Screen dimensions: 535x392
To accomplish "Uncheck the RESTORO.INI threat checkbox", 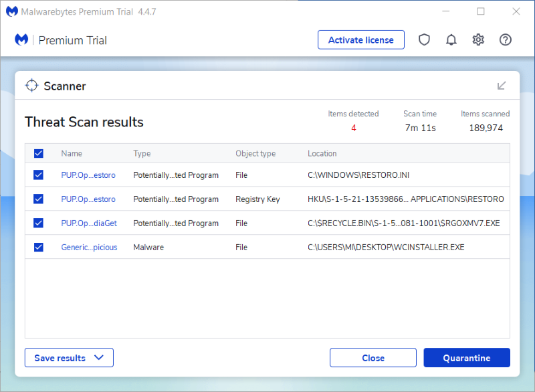I will click(39, 175).
